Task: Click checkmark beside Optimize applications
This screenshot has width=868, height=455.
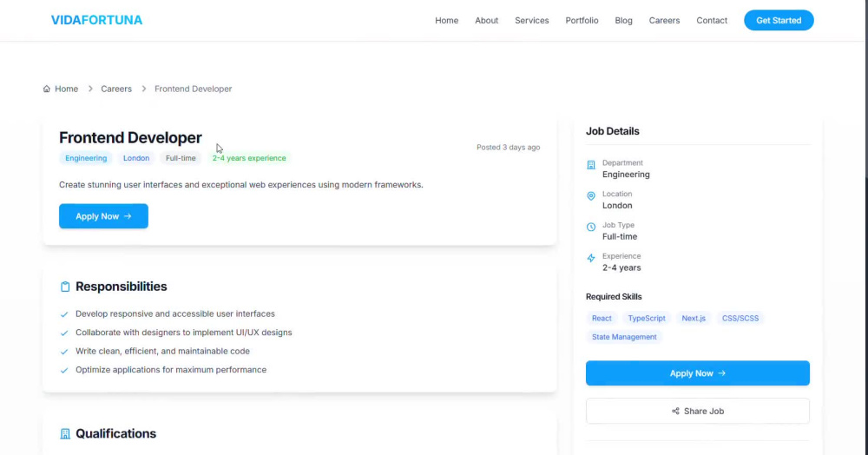Action: pyautogui.click(x=64, y=370)
